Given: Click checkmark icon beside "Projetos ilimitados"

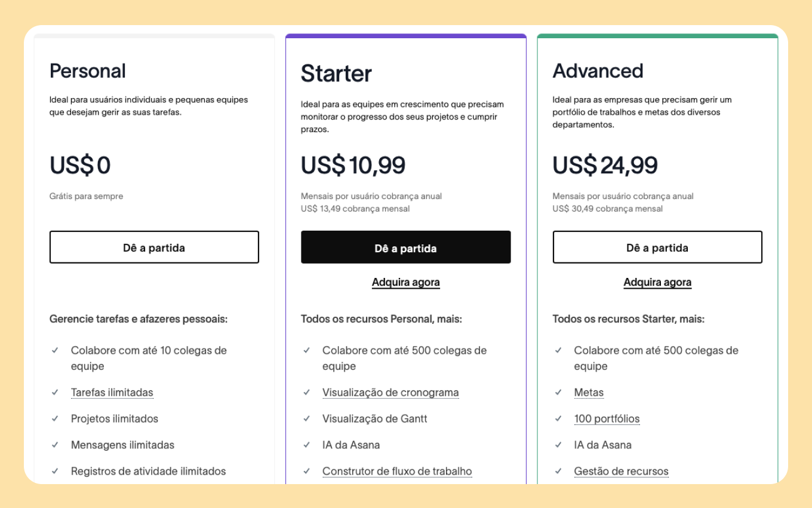Looking at the screenshot, I should pos(55,419).
